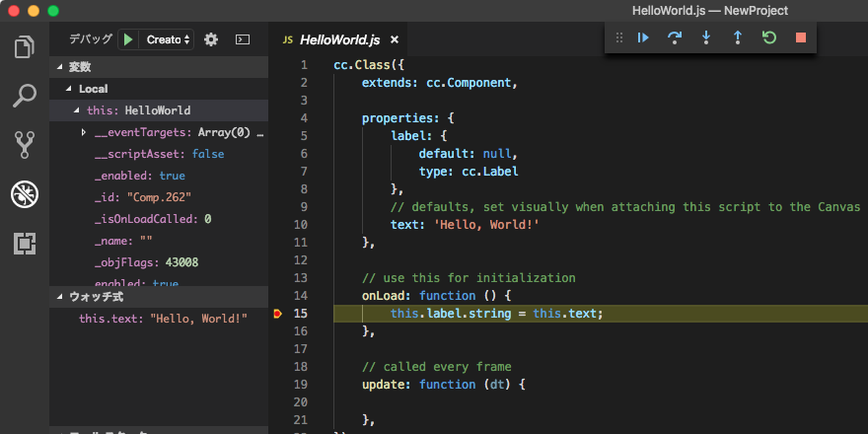Click line number 1 in gutter
The image size is (868, 434).
click(304, 65)
